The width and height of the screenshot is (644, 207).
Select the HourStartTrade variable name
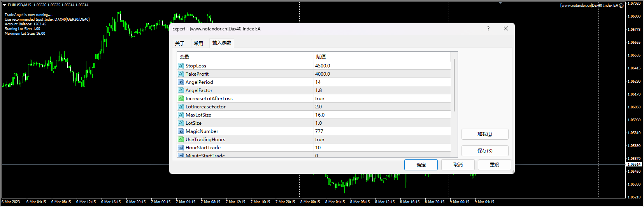[x=203, y=148]
